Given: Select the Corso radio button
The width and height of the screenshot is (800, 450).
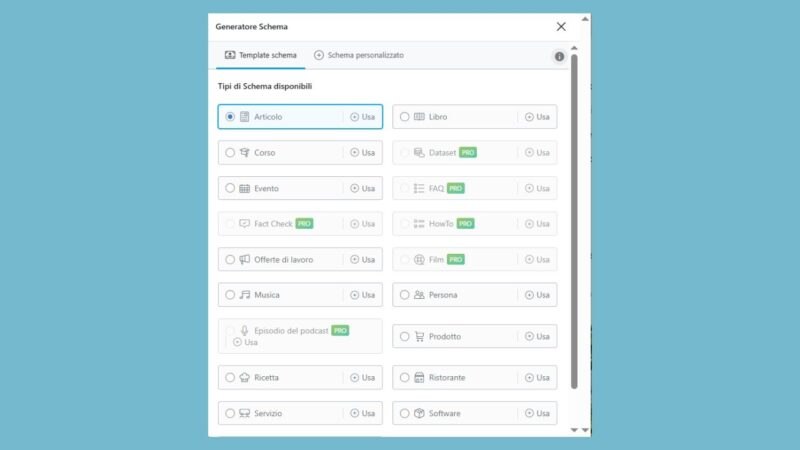Looking at the screenshot, I should tap(230, 153).
